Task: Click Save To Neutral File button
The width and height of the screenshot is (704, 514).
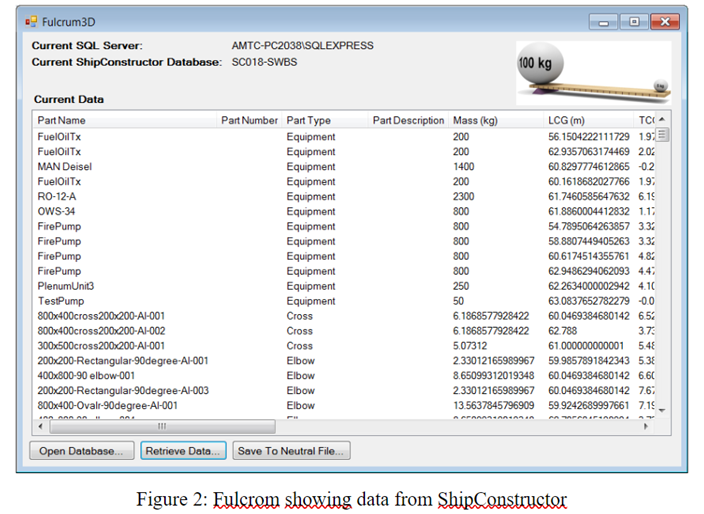Action: click(x=292, y=451)
